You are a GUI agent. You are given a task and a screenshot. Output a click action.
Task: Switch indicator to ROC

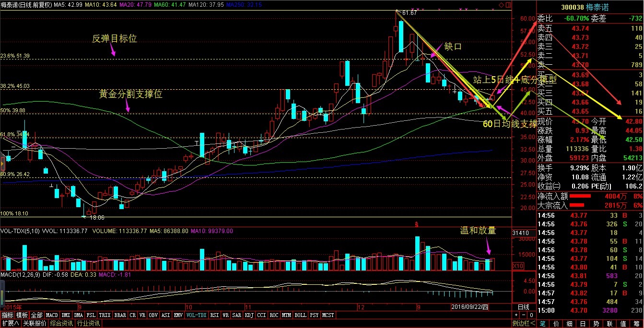[274, 315]
